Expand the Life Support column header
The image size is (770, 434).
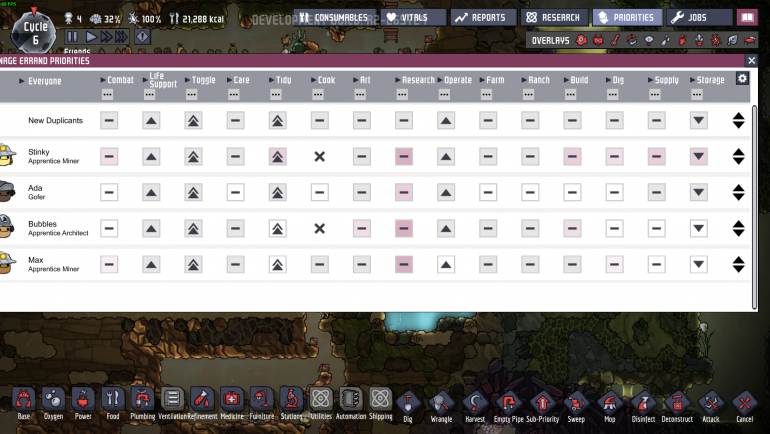coord(160,80)
